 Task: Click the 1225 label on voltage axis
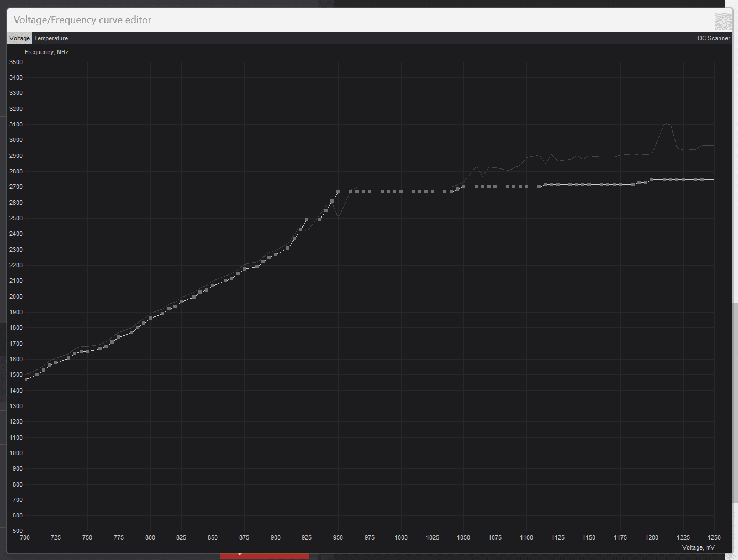pyautogui.click(x=683, y=537)
